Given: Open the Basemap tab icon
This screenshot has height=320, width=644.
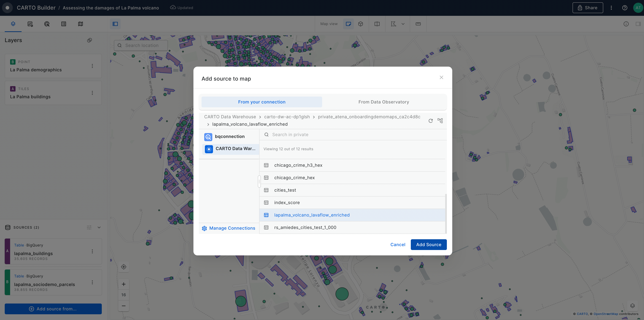Looking at the screenshot, I should coord(81,24).
